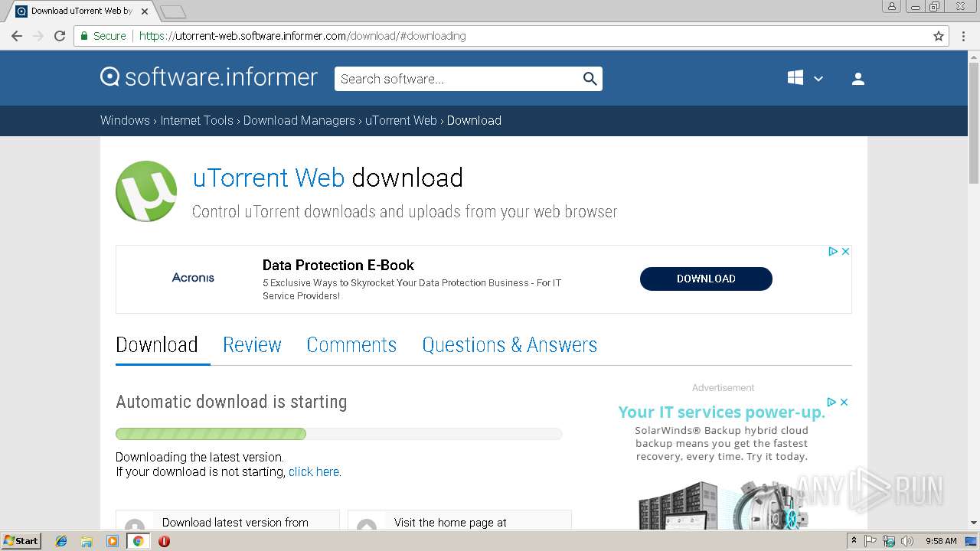Click the green download progress bar

(x=211, y=434)
